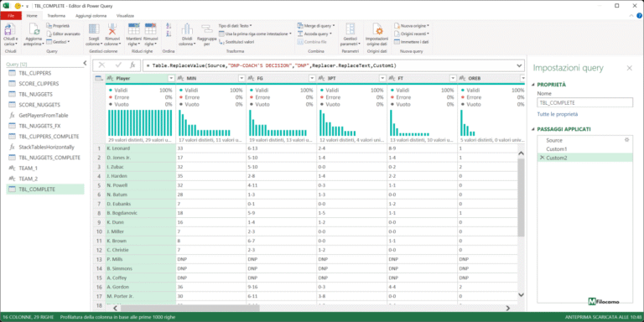Open the Tutte le proprietà link

click(558, 114)
